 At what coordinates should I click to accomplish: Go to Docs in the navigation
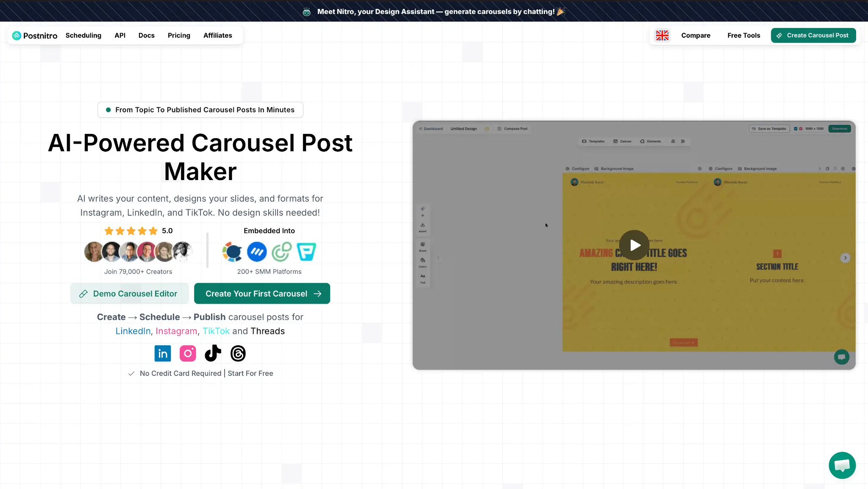[146, 36]
